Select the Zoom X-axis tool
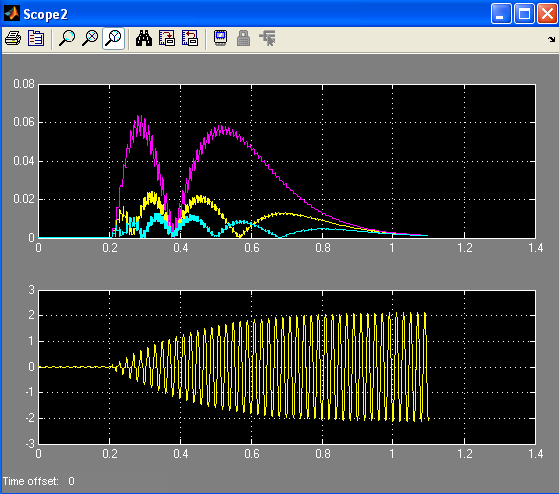This screenshot has width=559, height=494. tap(90, 38)
